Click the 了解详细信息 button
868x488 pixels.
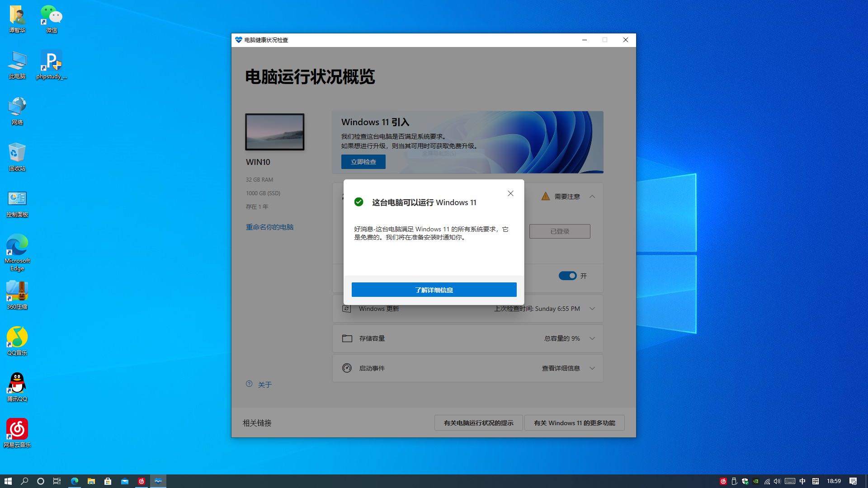tap(434, 290)
